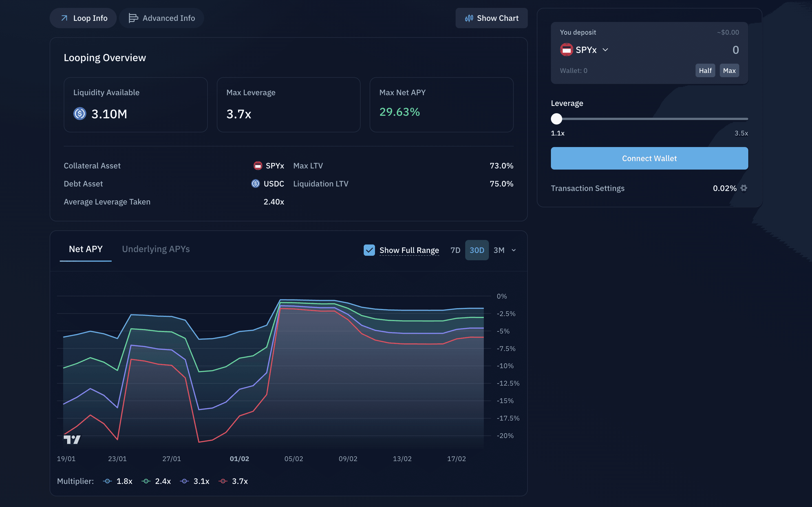Click the SPYx icon in Collateral Asset row
The width and height of the screenshot is (812, 507).
258,166
